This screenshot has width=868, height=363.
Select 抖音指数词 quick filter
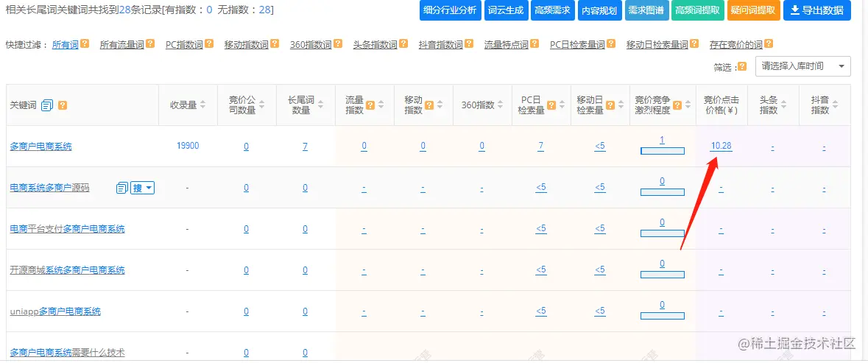click(441, 45)
